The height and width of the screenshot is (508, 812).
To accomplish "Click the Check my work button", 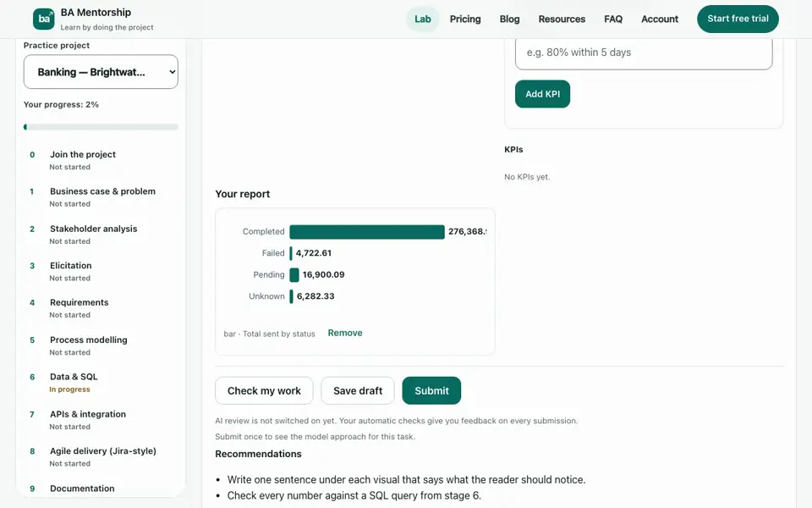I will click(x=264, y=391).
